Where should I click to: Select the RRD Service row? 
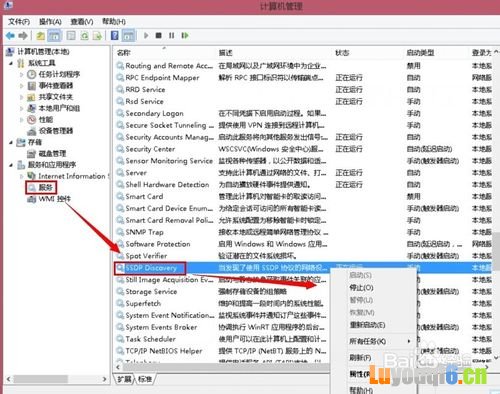coord(304,90)
